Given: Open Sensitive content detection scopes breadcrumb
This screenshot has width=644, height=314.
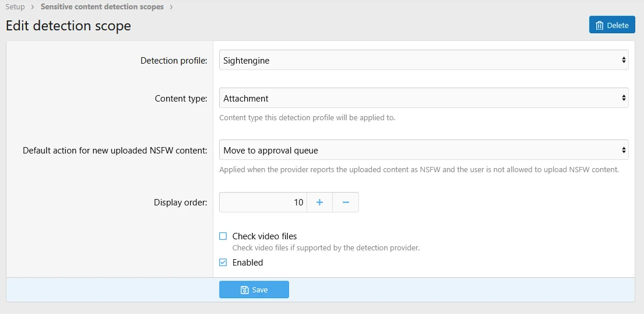Looking at the screenshot, I should [102, 6].
